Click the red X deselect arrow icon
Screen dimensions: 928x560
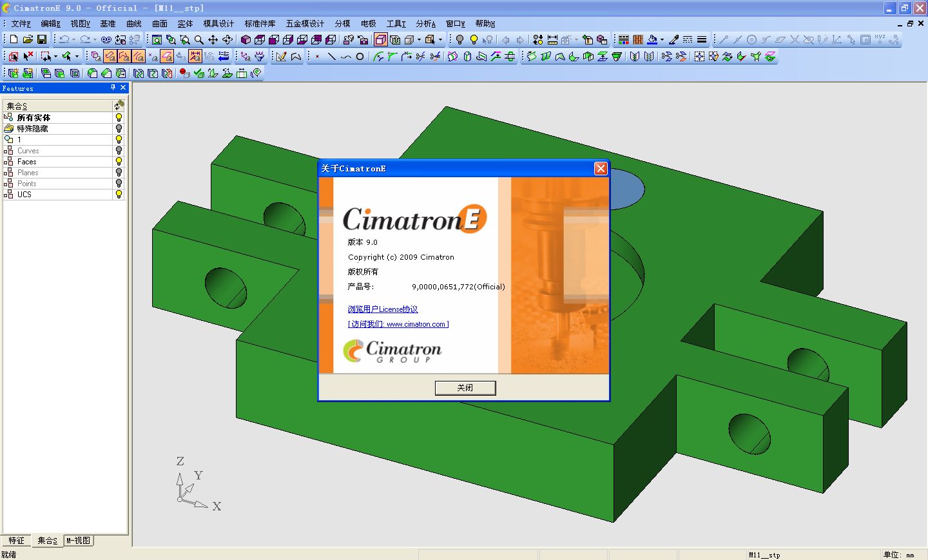(28, 56)
